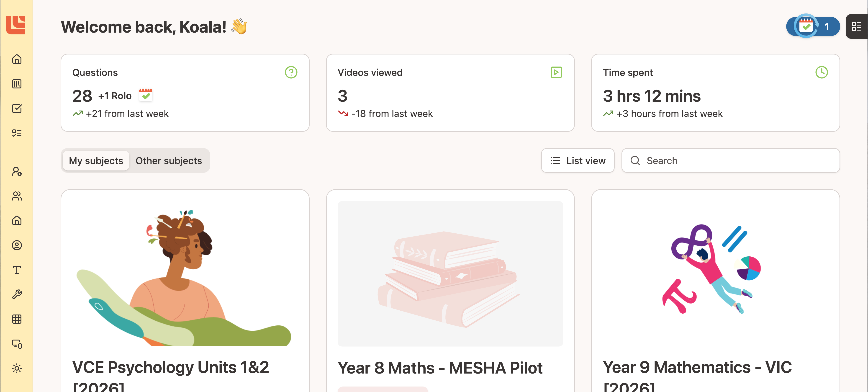Toggle the sun light theme icon
The height and width of the screenshot is (392, 868).
(17, 368)
